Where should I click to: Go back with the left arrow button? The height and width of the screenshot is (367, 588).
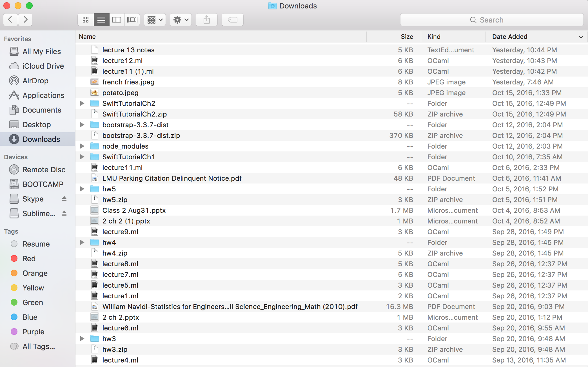10,20
